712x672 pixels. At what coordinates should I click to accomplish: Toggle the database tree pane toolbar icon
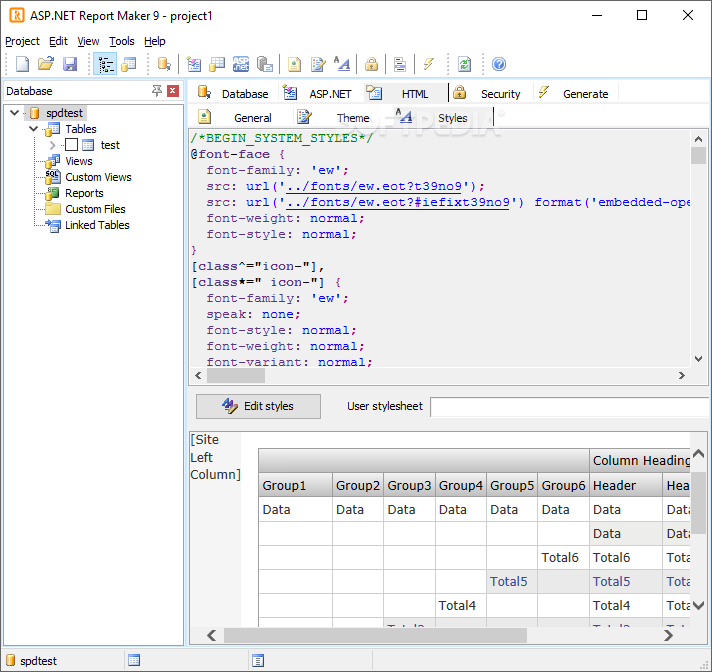(105, 64)
